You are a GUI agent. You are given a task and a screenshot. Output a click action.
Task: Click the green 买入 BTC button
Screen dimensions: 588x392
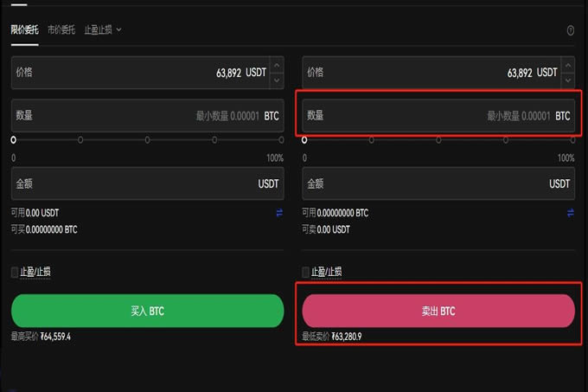click(147, 311)
